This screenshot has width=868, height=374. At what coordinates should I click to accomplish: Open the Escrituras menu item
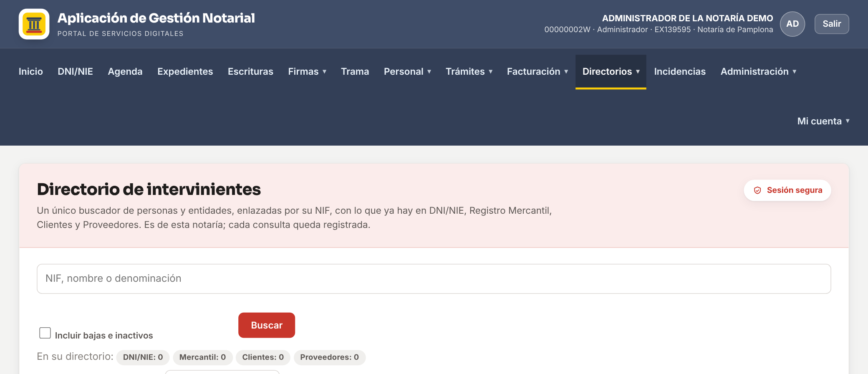250,72
